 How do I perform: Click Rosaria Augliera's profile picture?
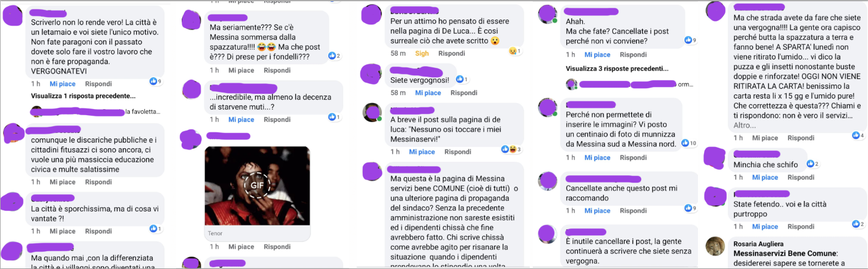point(716,246)
